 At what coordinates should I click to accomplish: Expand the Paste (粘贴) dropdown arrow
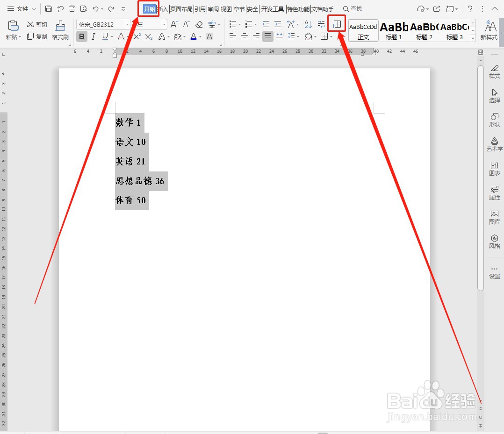tap(20, 37)
